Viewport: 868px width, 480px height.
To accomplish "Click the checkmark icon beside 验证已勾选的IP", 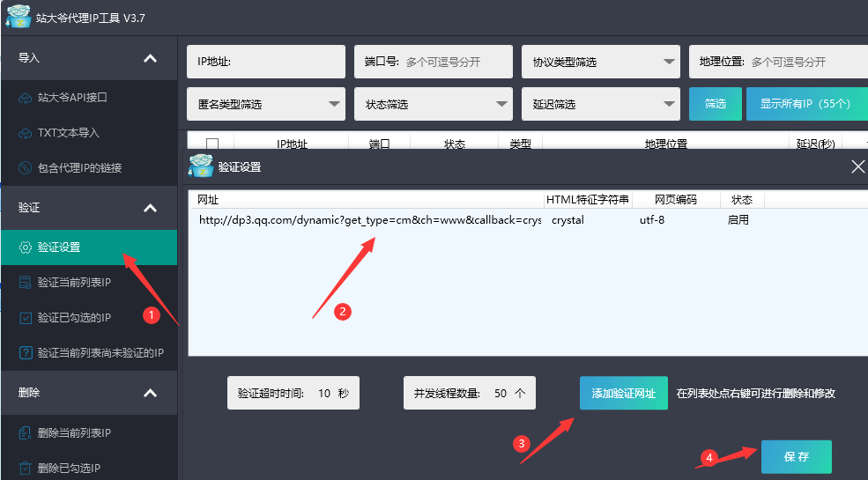I will (25, 318).
